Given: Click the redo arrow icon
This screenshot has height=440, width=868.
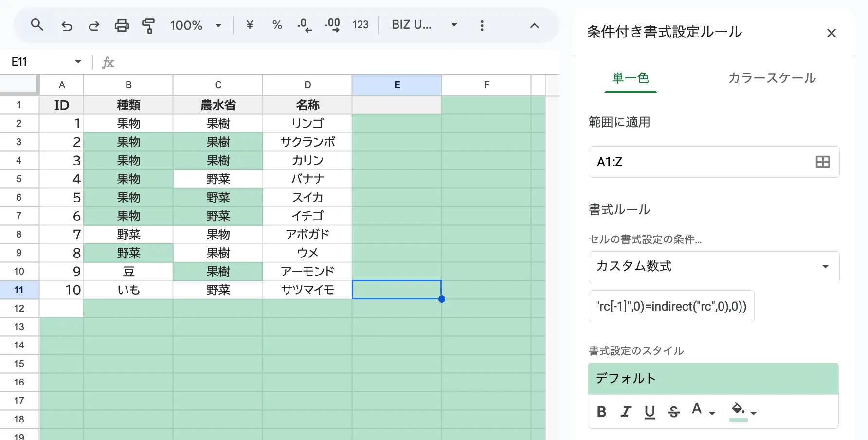Looking at the screenshot, I should (94, 25).
